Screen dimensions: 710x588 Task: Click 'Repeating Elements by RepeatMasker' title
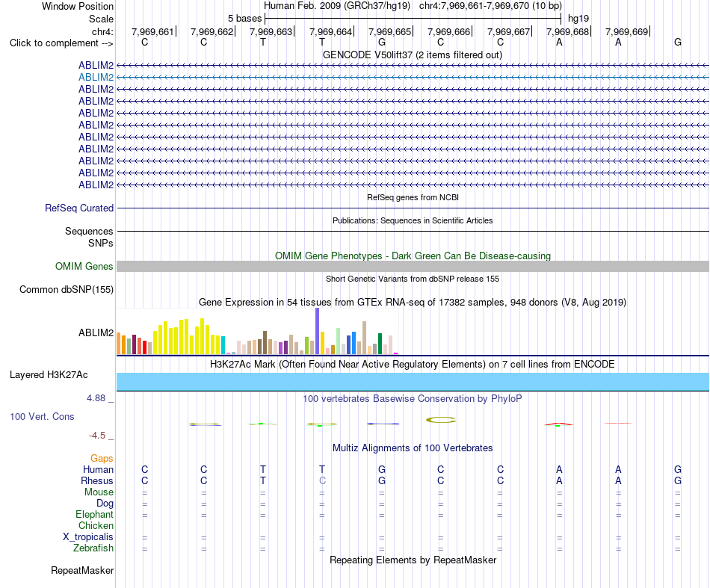tap(413, 560)
